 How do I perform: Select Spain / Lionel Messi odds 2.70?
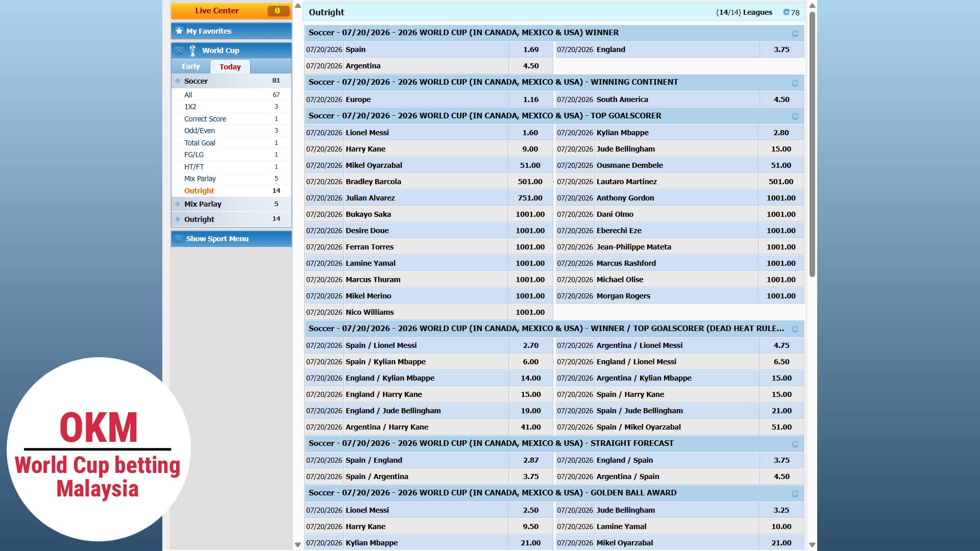(531, 345)
